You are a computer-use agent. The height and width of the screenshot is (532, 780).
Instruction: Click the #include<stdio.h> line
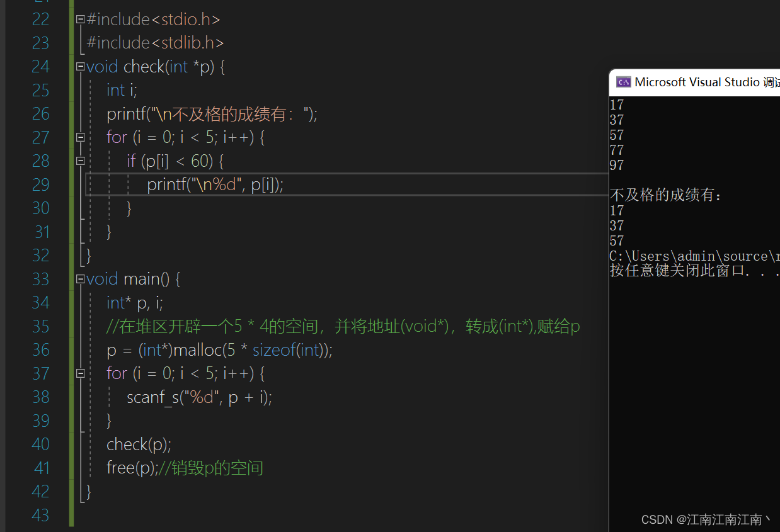coord(154,20)
